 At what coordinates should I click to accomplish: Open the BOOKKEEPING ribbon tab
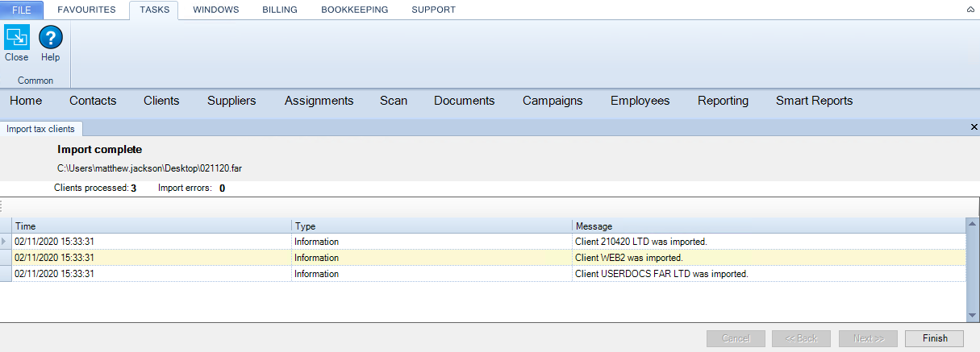(x=354, y=10)
